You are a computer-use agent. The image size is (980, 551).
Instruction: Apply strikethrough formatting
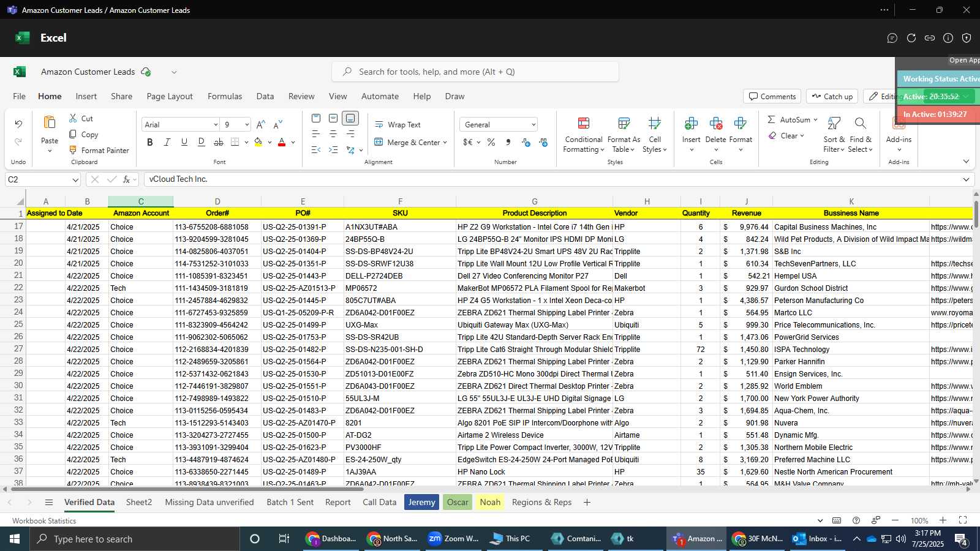point(219,142)
